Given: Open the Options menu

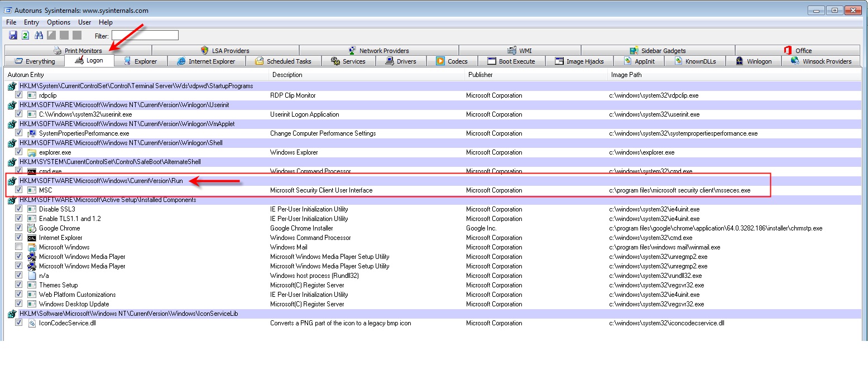Looking at the screenshot, I should click(59, 22).
